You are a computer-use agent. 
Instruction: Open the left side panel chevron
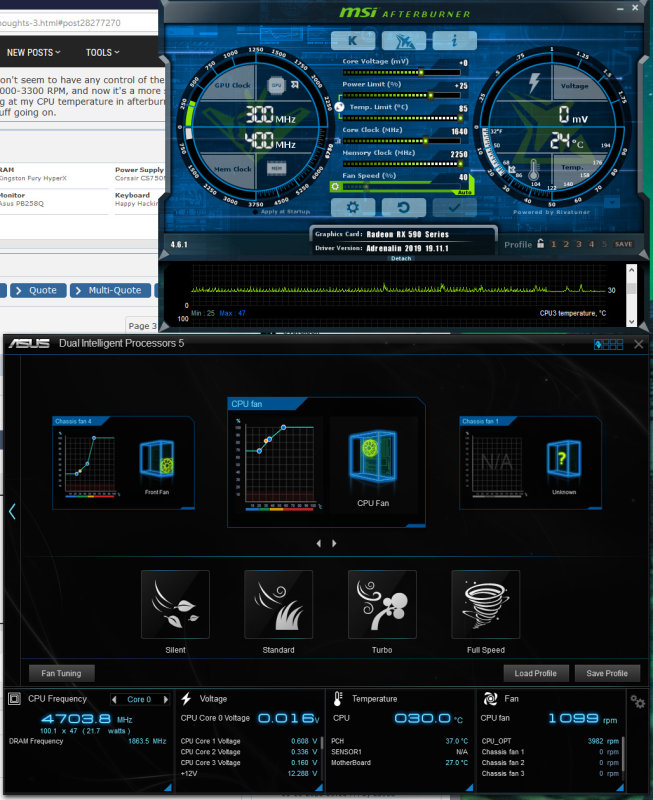(x=12, y=511)
